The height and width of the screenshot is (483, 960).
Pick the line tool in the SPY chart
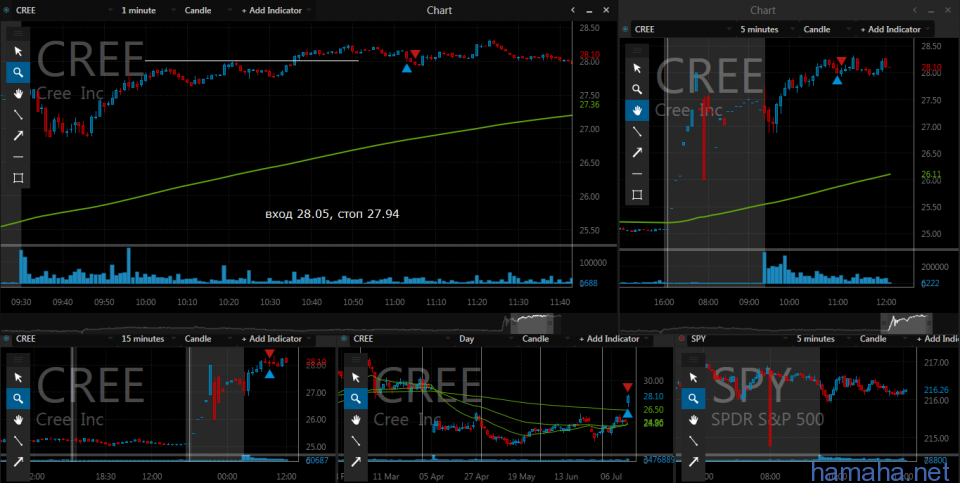pos(693,441)
